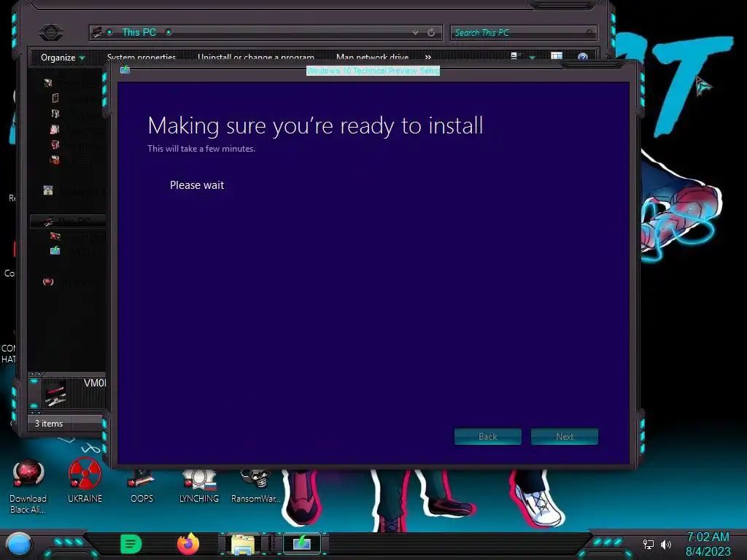This screenshot has height=560, width=747.
Task: Open the LYNCHING desktop shortcut
Action: coord(198,486)
